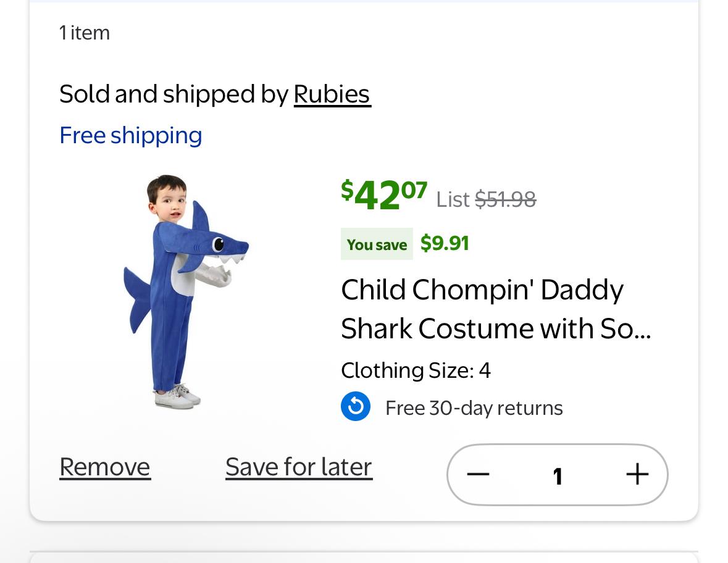Open the Rubies seller page link

tap(332, 94)
